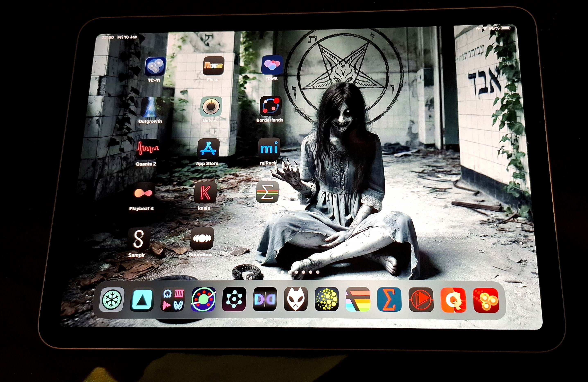
Task: Launch the miRack app
Action: pyautogui.click(x=269, y=148)
